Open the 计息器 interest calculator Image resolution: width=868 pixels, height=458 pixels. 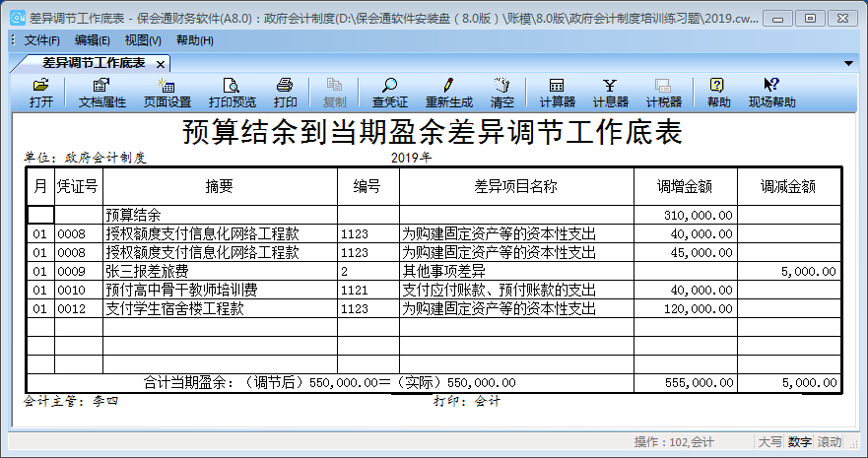(x=610, y=93)
